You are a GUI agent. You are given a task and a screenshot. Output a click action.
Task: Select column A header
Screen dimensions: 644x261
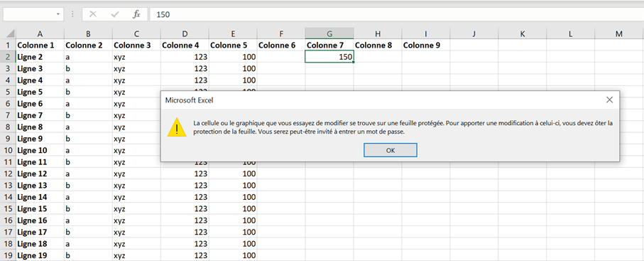[x=40, y=33]
